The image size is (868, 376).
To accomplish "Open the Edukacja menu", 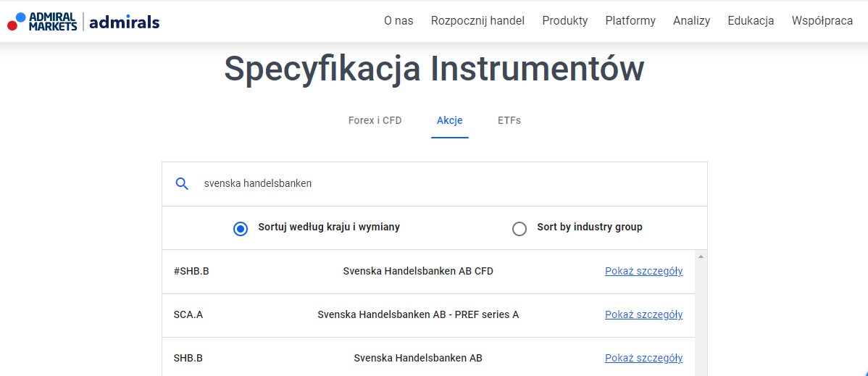I will (x=751, y=21).
